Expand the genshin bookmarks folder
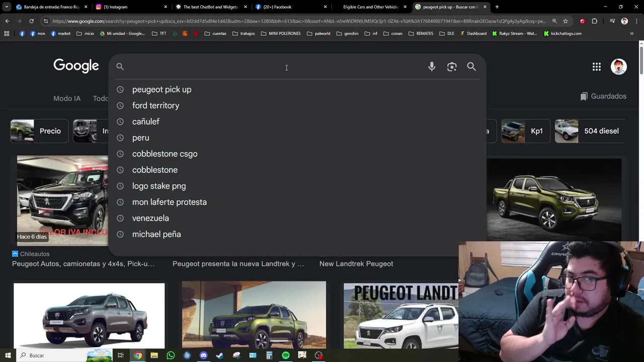This screenshot has width=644, height=362. point(347,34)
